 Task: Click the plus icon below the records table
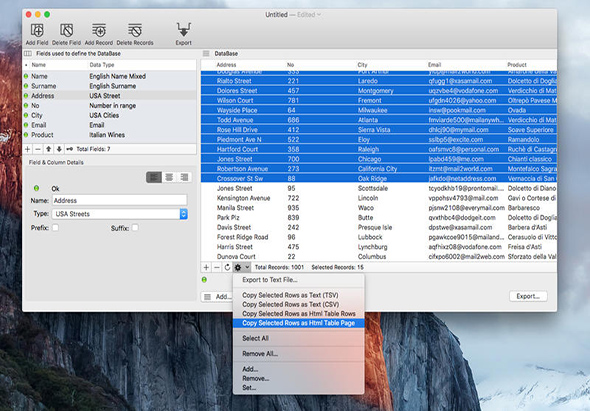[x=206, y=268]
